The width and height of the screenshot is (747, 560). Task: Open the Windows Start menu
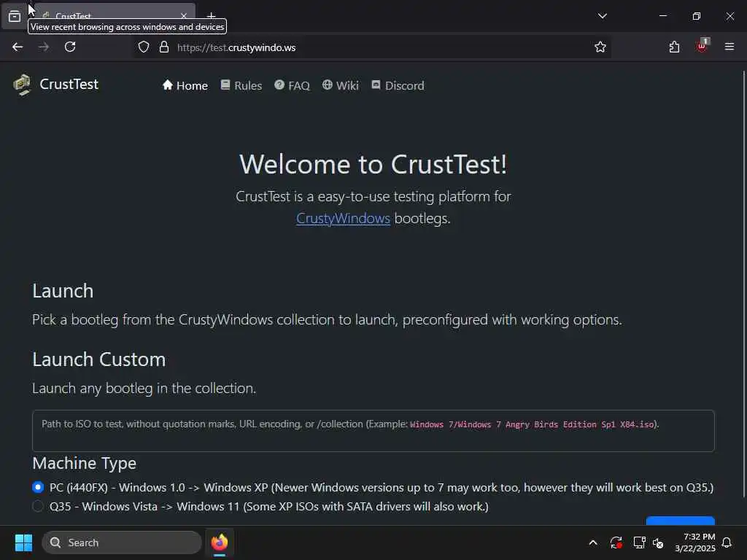coord(23,542)
